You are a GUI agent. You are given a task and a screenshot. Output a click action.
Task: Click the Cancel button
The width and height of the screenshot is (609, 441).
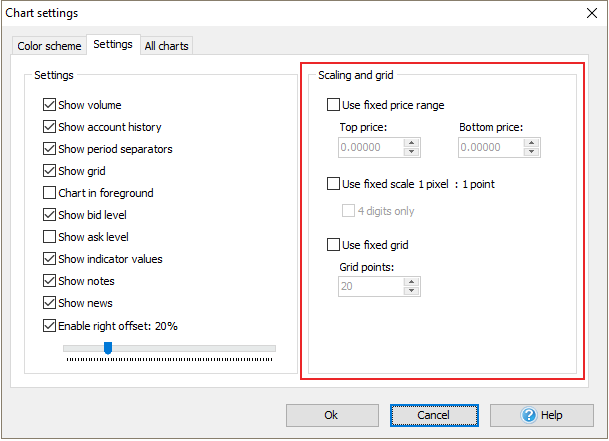coord(434,415)
